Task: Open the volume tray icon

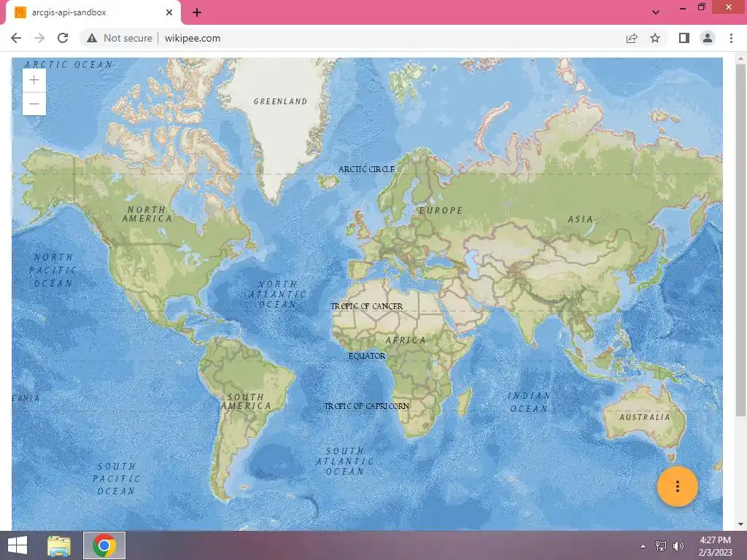Action: (678, 546)
